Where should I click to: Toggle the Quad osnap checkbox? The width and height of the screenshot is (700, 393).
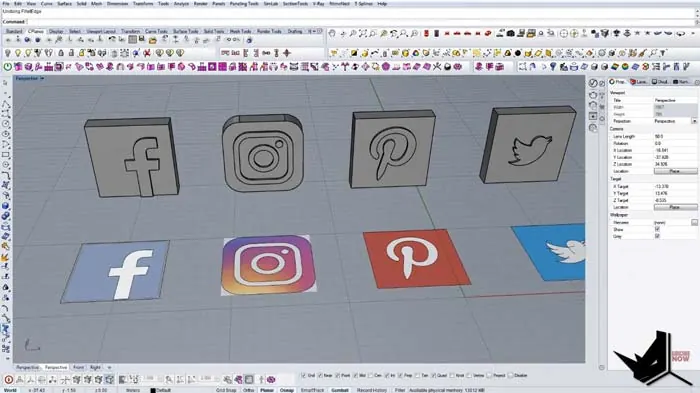(433, 376)
